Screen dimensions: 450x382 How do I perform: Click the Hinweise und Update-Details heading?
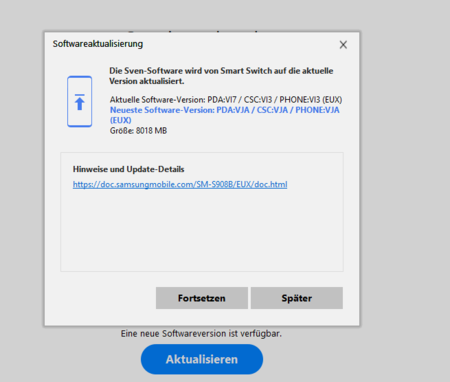tap(128, 169)
